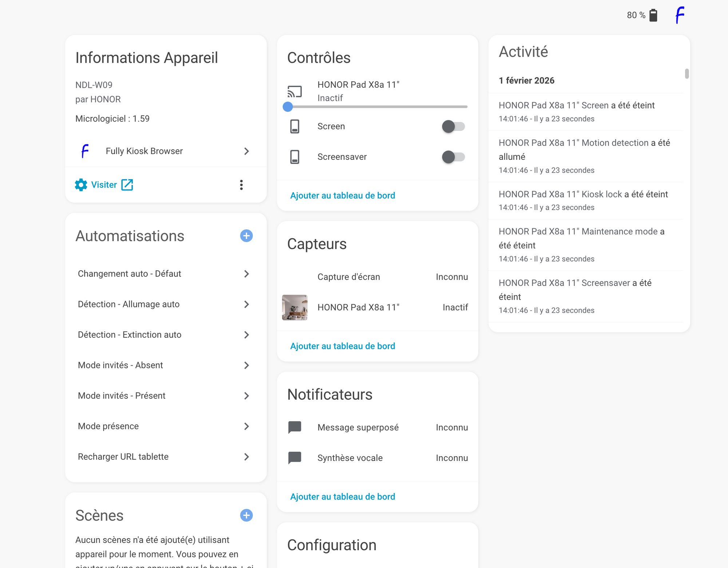Click the Synthèse vocale chat icon
The width and height of the screenshot is (728, 568).
295,458
